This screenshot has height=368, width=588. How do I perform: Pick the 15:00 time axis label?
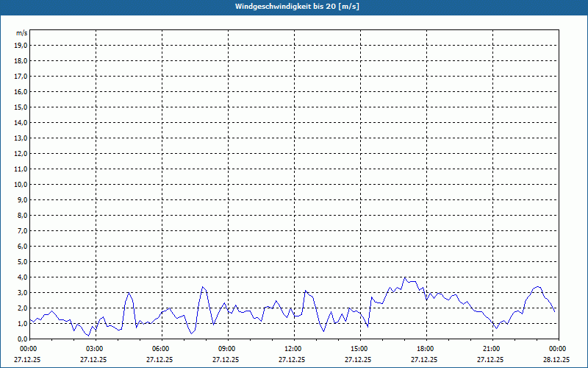click(359, 348)
